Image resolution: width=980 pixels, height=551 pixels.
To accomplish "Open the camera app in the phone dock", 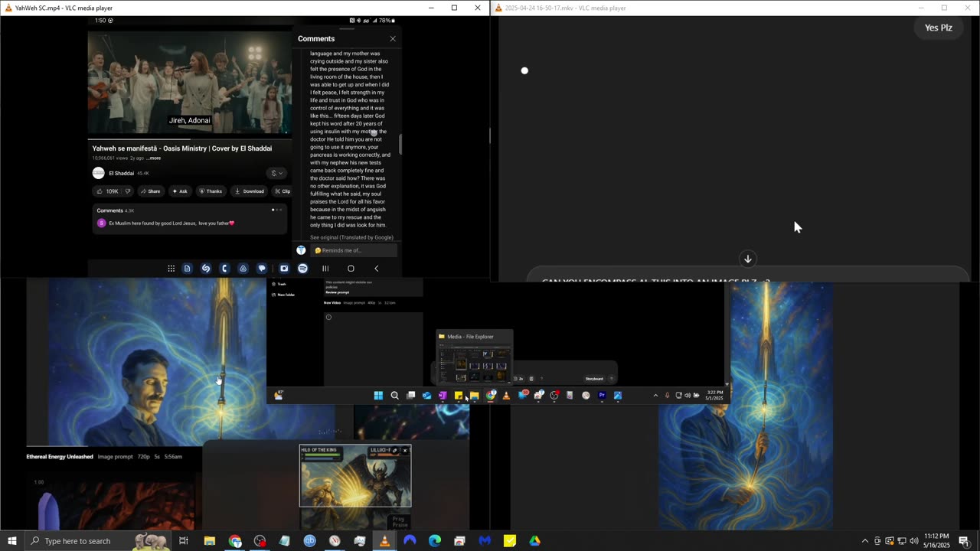I will pyautogui.click(x=284, y=269).
